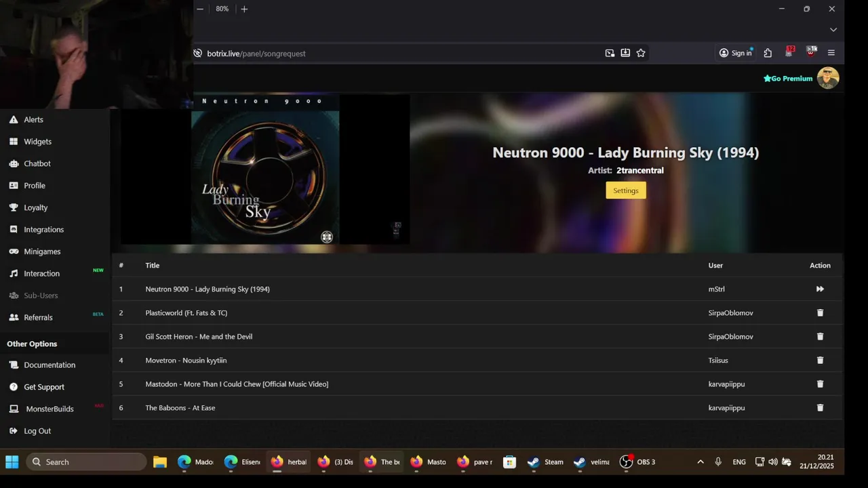Open the Windows Start menu
Screen dimensions: 868x488
12,462
